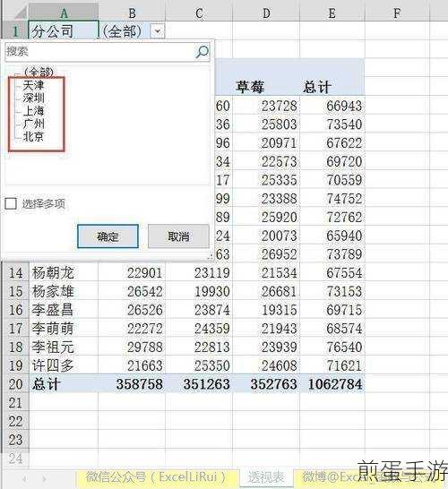
Task: Click the select-all corner of the grid
Action: 15,13
